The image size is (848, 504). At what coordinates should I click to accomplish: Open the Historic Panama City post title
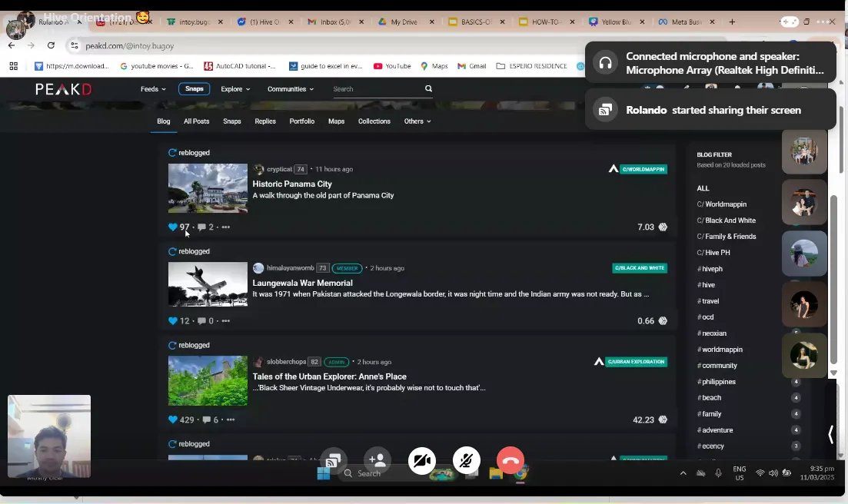292,184
